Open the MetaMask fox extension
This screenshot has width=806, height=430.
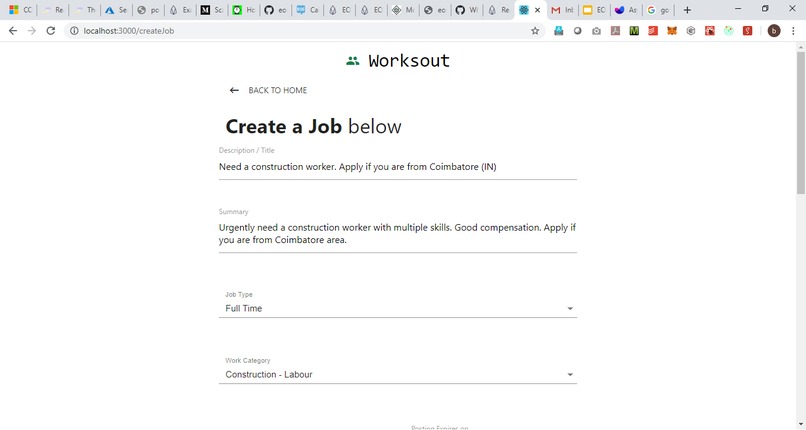pyautogui.click(x=672, y=31)
